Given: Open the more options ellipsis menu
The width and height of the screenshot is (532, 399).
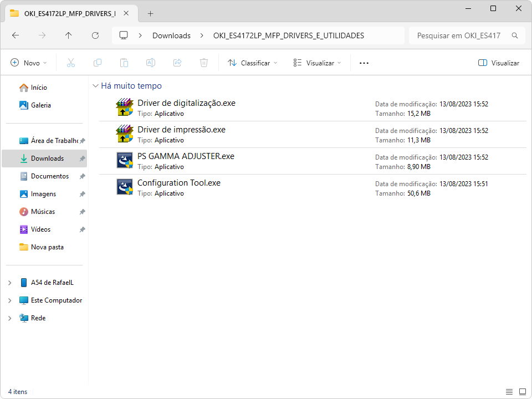Looking at the screenshot, I should 364,63.
